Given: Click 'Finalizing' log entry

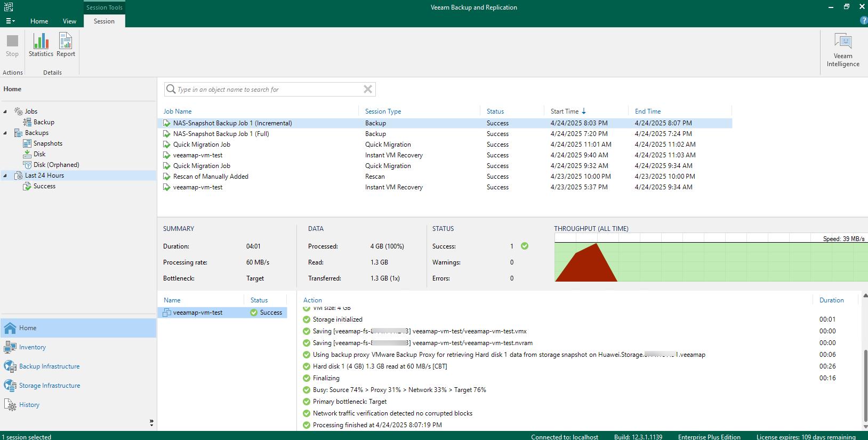Looking at the screenshot, I should [326, 378].
